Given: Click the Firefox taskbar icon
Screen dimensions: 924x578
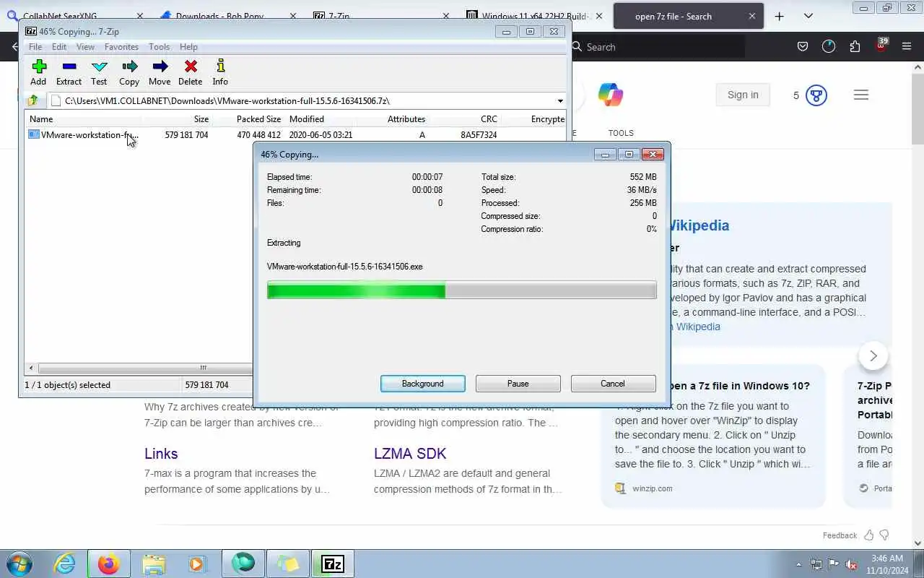Looking at the screenshot, I should click(x=108, y=564).
